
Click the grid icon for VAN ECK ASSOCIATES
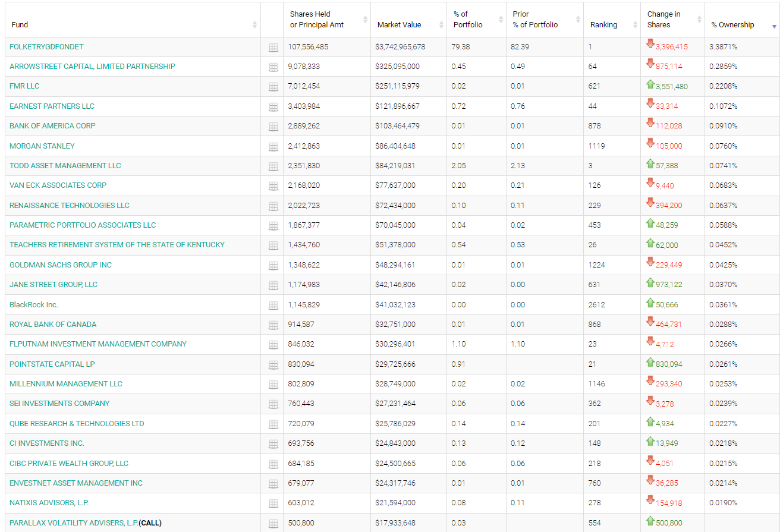coord(273,186)
